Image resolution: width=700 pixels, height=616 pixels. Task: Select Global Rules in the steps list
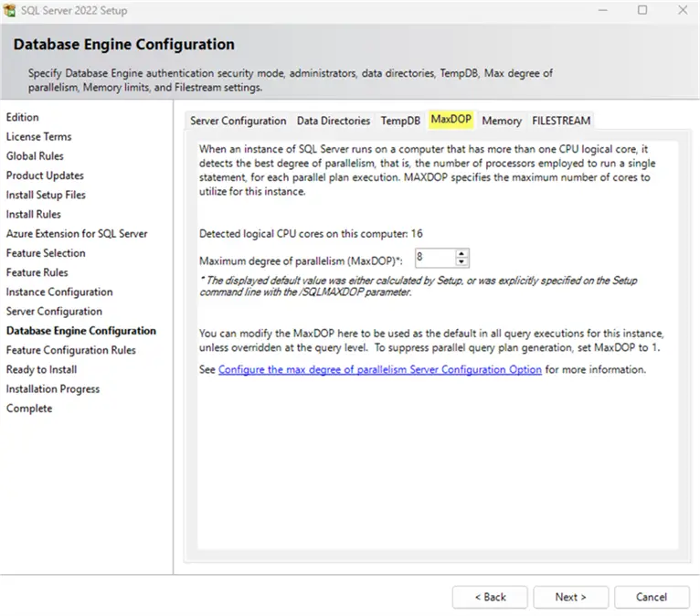point(35,156)
